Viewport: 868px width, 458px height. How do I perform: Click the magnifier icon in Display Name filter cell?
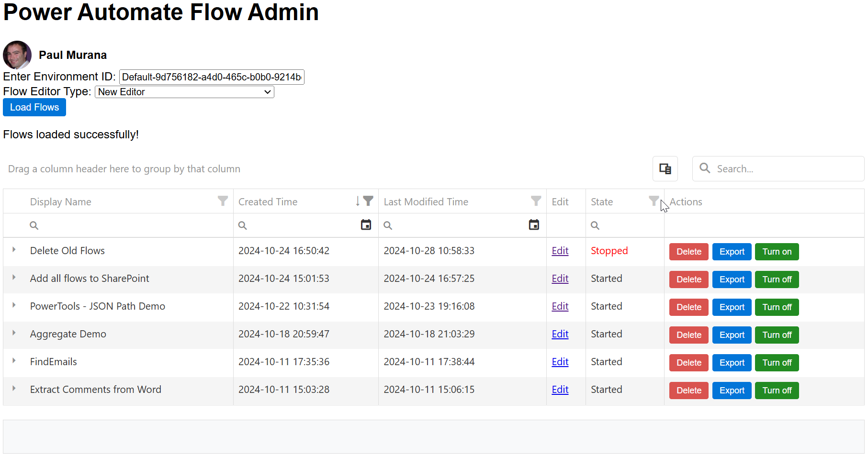(x=34, y=225)
